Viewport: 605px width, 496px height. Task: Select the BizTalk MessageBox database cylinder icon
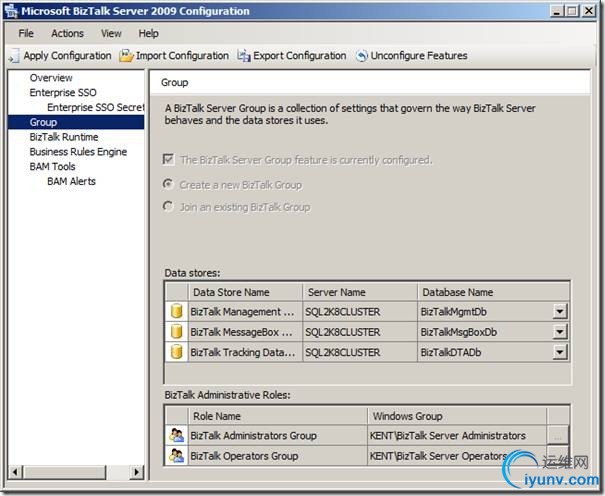(176, 332)
